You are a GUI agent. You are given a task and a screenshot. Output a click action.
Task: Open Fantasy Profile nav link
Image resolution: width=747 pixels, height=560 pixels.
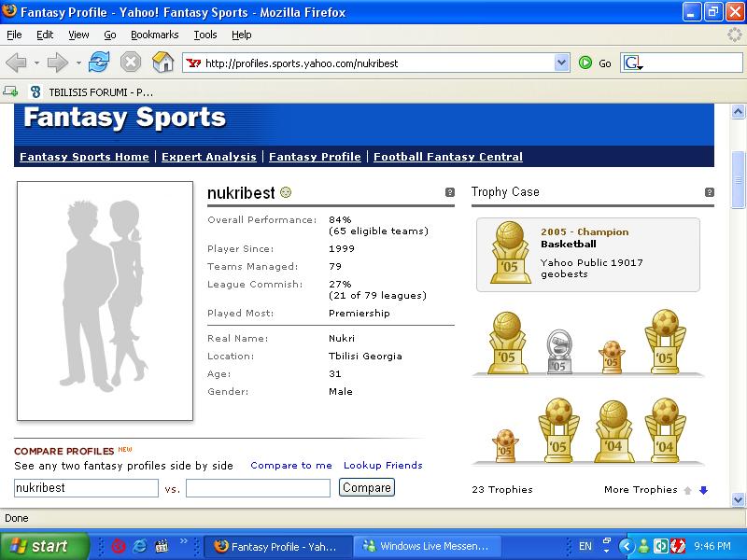tap(315, 157)
